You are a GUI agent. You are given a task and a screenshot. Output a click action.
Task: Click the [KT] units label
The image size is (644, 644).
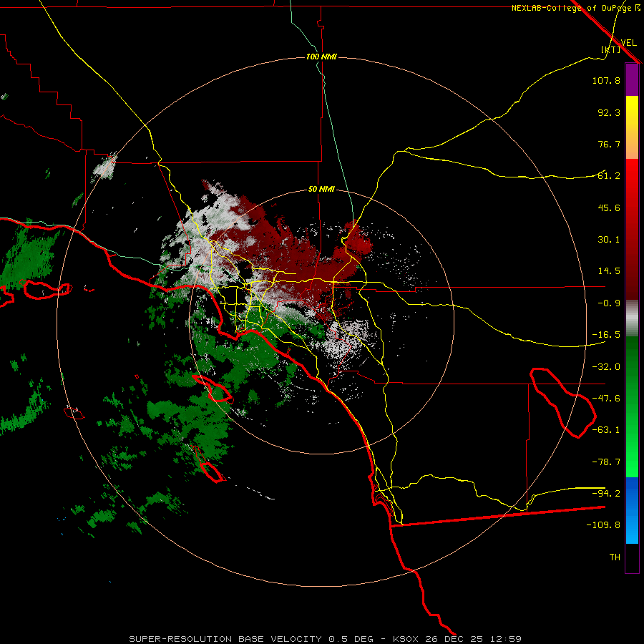tap(611, 49)
